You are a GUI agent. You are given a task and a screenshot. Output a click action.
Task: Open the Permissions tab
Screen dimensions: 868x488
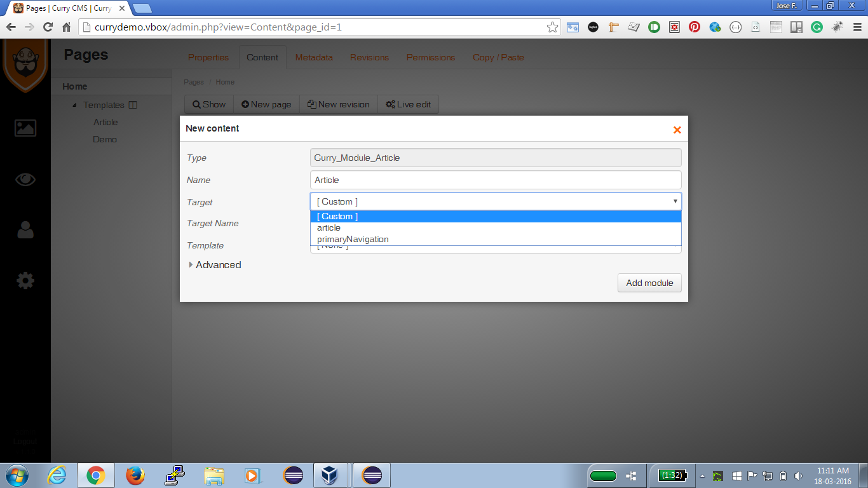click(x=431, y=57)
